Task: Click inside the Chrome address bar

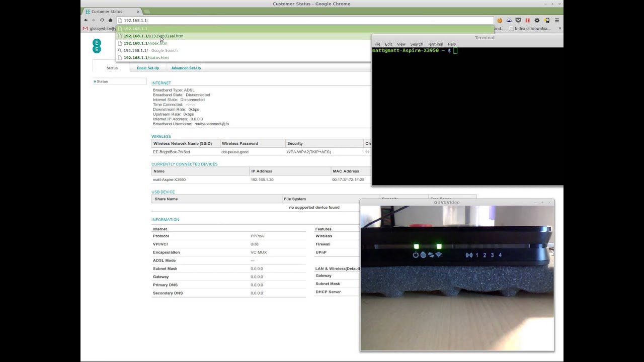Action: (x=305, y=20)
